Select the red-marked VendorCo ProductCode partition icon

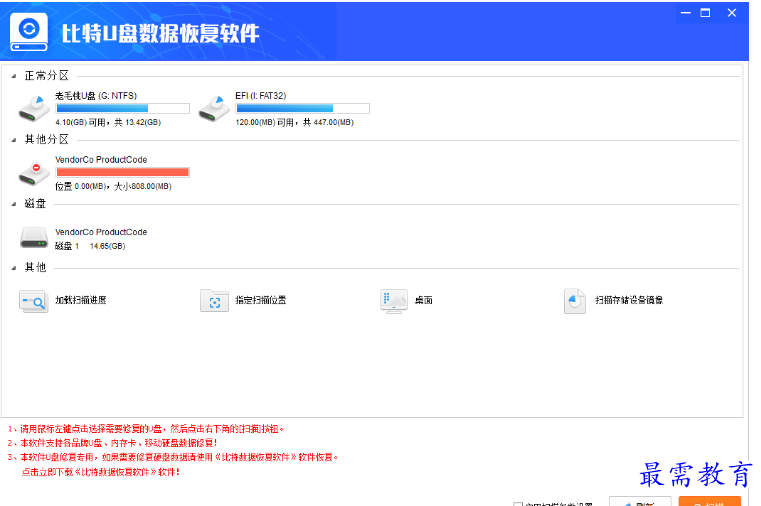tap(34, 173)
